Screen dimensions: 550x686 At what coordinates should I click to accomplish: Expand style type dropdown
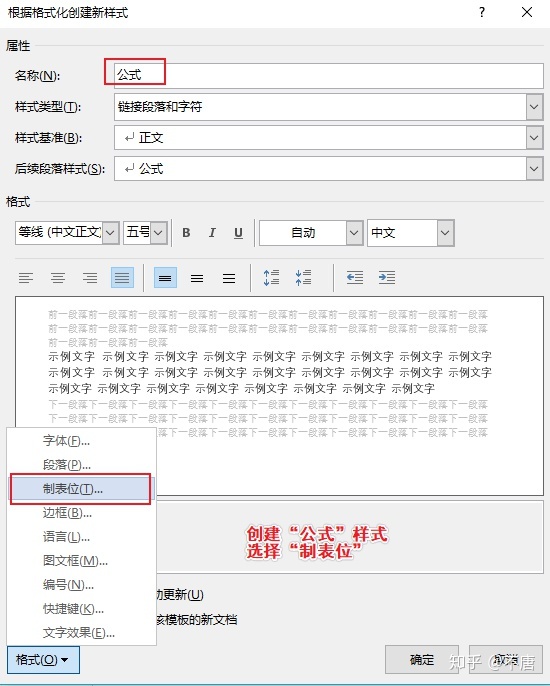pos(534,107)
